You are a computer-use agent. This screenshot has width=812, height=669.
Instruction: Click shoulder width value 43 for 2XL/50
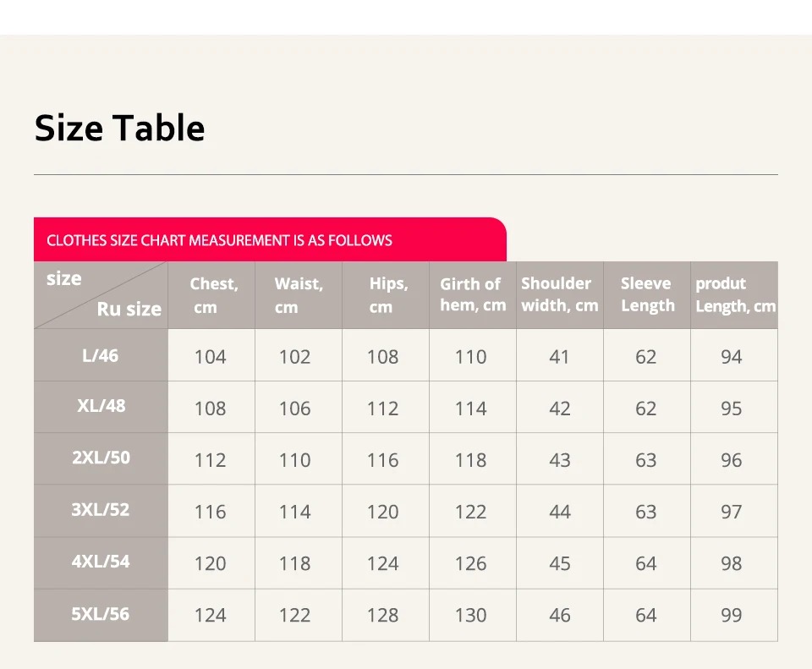point(560,460)
